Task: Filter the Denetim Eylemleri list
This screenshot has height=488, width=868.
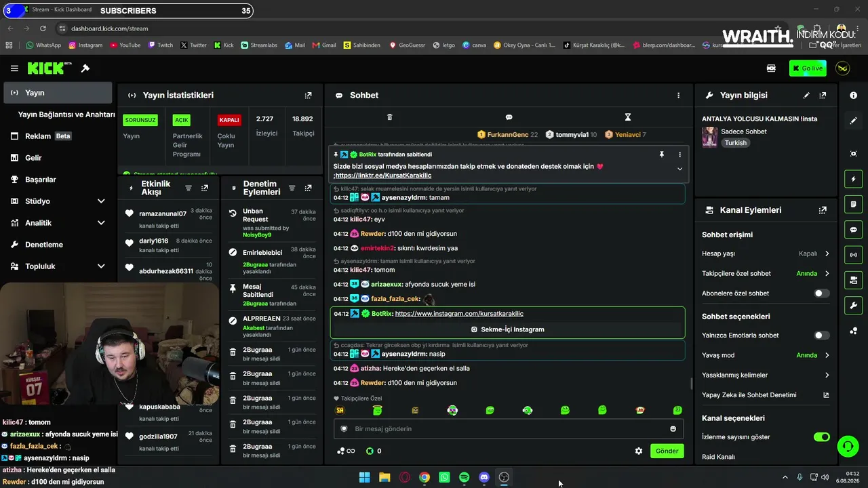Action: pyautogui.click(x=292, y=188)
